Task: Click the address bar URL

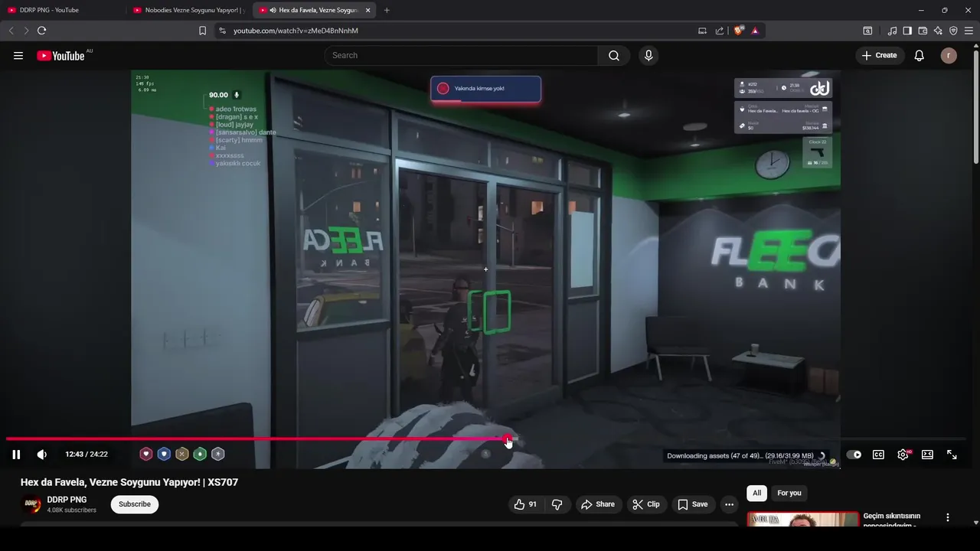Action: pyautogui.click(x=296, y=31)
